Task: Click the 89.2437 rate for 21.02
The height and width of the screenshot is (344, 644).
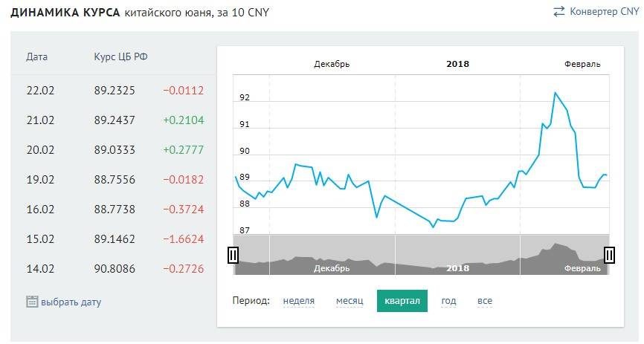Action: (x=115, y=120)
